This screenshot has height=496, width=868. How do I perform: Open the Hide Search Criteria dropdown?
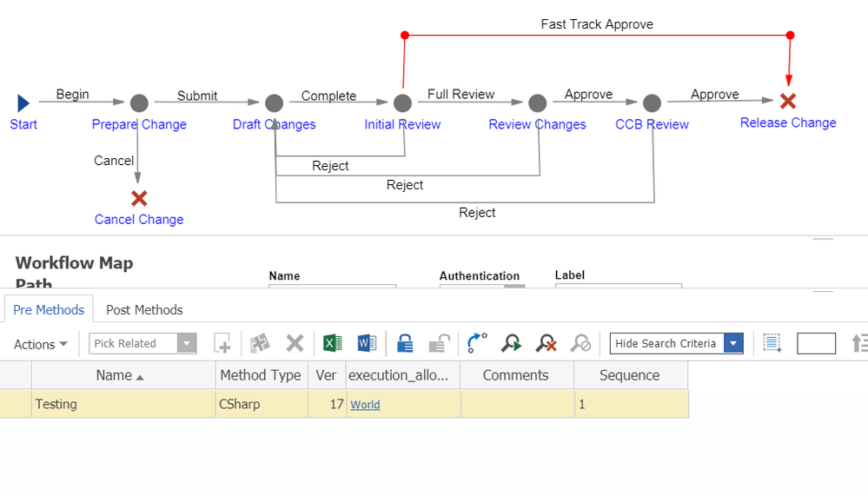[x=734, y=343]
